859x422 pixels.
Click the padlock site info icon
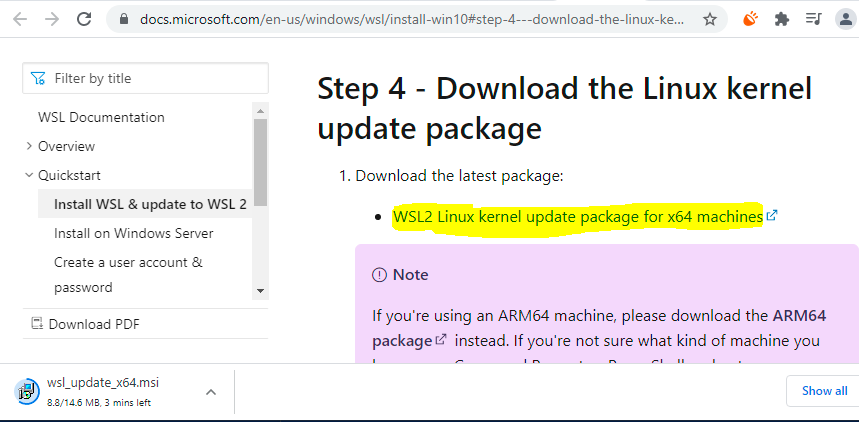tap(123, 20)
